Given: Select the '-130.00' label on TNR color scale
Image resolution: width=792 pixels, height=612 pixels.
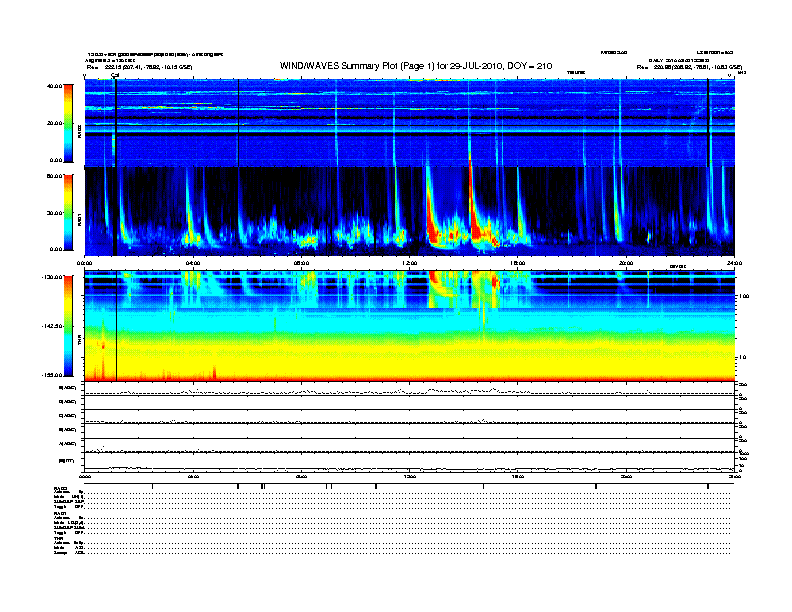Looking at the screenshot, I should tap(52, 277).
